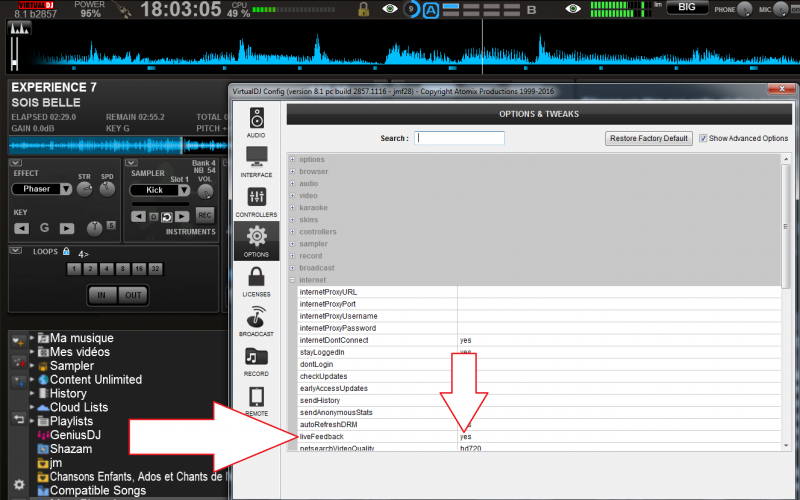Open the Audio settings tab
Screen dimensions: 800x500
point(256,122)
